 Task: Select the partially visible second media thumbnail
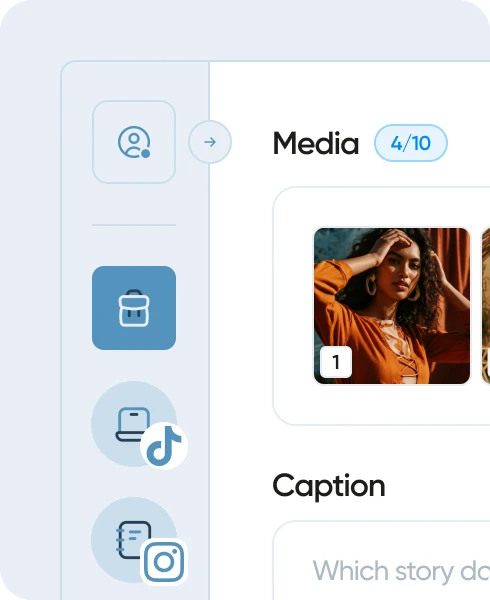485,306
